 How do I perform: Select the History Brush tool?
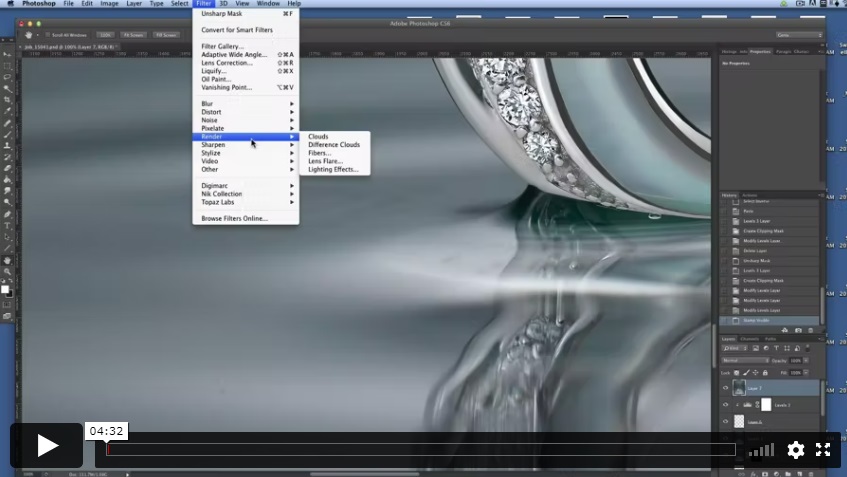coord(7,157)
